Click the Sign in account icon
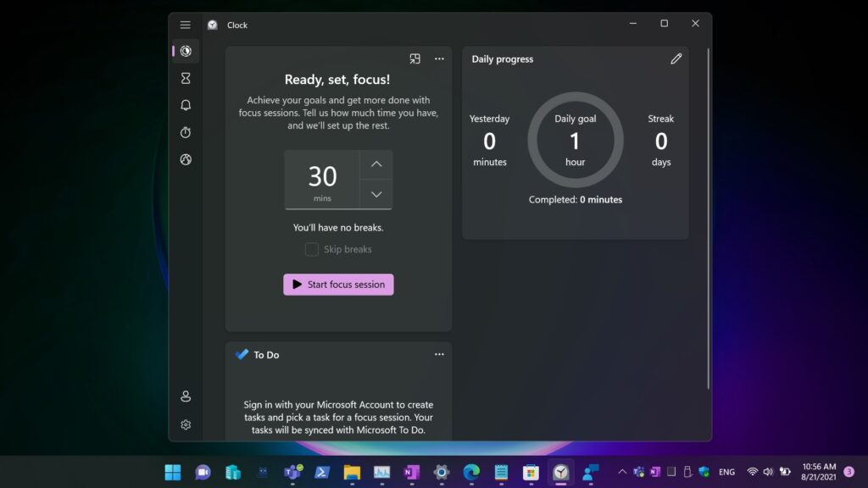Screen dimensions: 868x488 [186, 396]
